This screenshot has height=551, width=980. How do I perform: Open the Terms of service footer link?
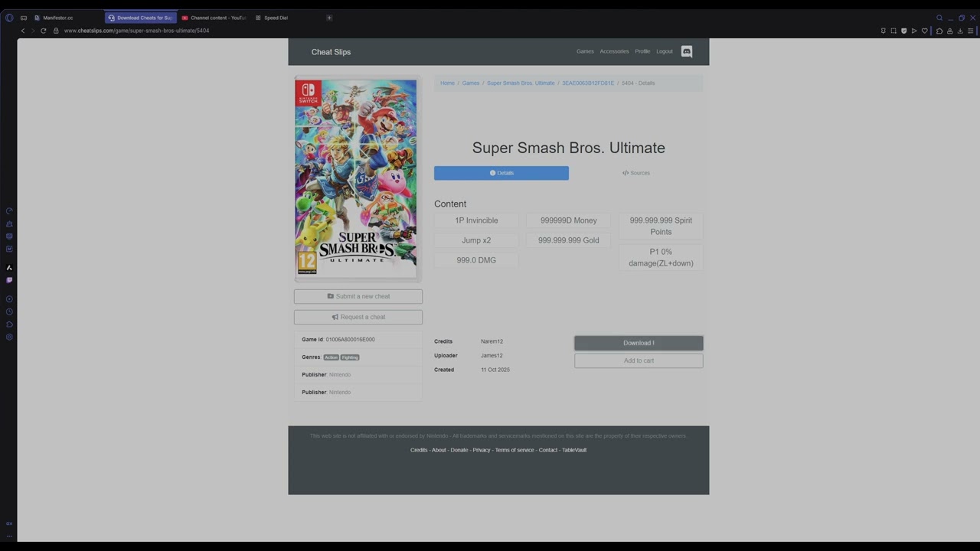click(514, 450)
